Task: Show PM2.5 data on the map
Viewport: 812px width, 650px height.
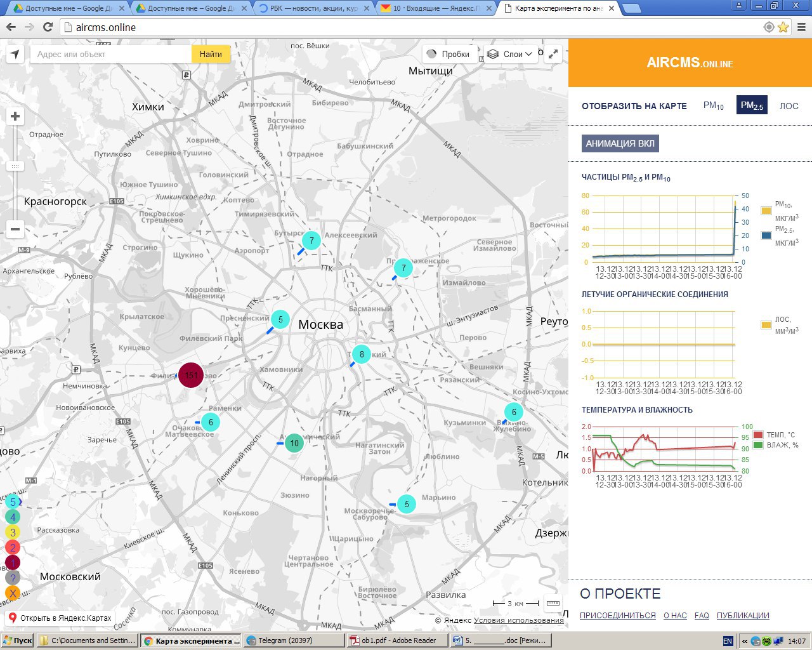Action: click(x=752, y=105)
